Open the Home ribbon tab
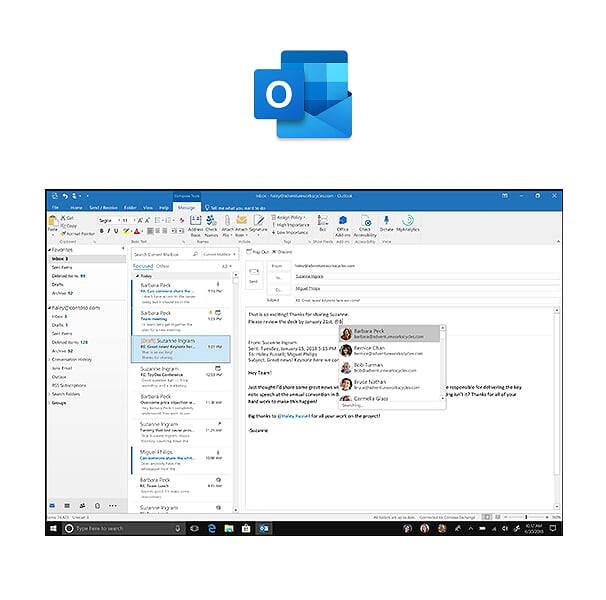The image size is (606, 600). tap(76, 208)
